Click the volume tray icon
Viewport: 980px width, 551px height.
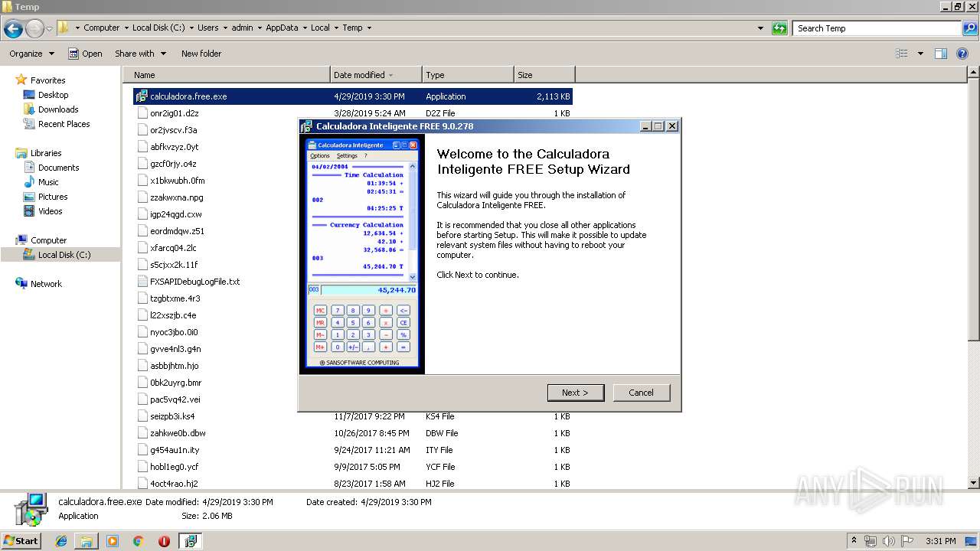pyautogui.click(x=888, y=541)
